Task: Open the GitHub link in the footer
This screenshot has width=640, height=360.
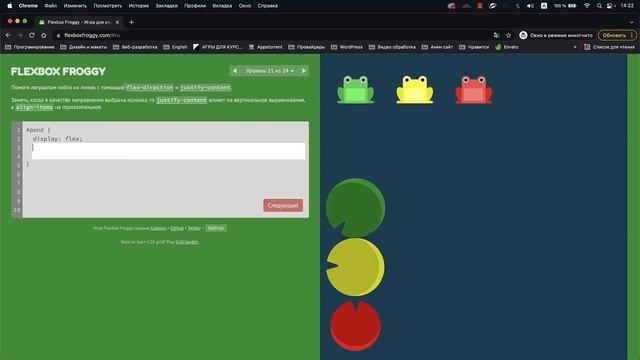Action: [177, 228]
